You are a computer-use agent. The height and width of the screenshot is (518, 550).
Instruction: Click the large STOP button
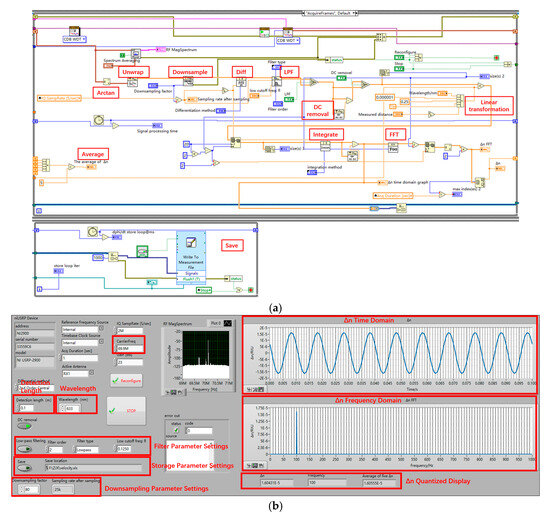126,411
